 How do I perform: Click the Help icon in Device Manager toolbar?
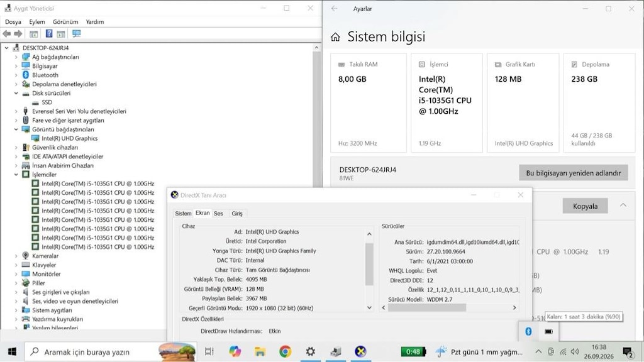click(49, 34)
